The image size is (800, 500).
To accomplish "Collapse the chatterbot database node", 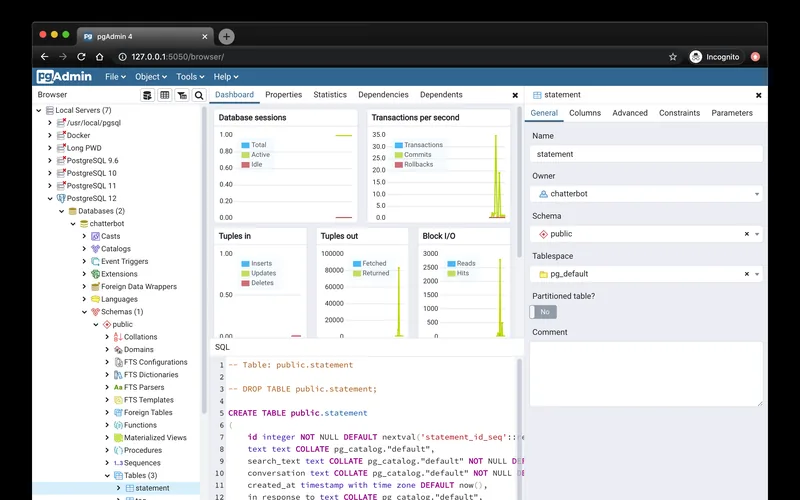I will 73,223.
